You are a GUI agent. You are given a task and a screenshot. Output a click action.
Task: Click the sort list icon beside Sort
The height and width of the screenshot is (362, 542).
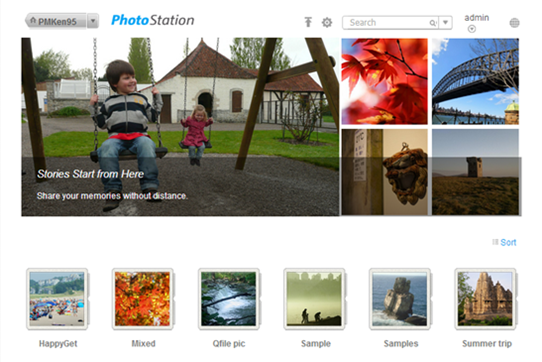pos(495,242)
